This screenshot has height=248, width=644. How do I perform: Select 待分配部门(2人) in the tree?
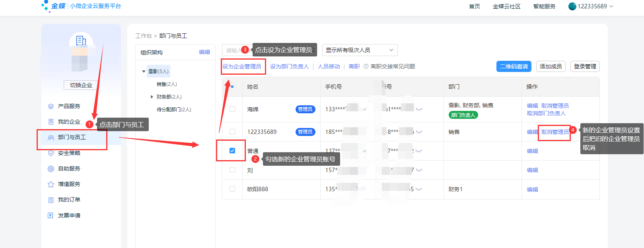coord(174,110)
